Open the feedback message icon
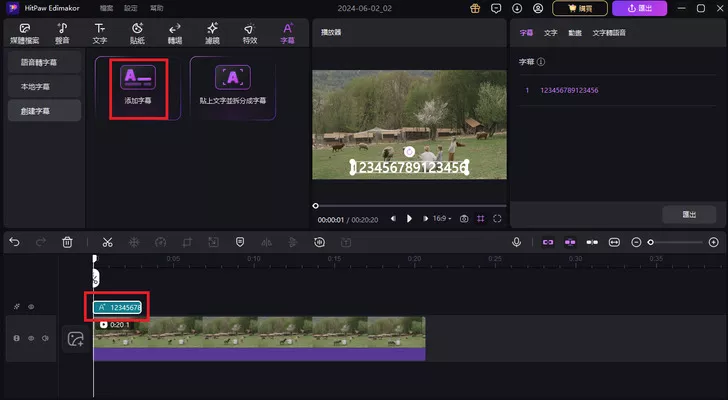The height and width of the screenshot is (400, 728). click(496, 8)
